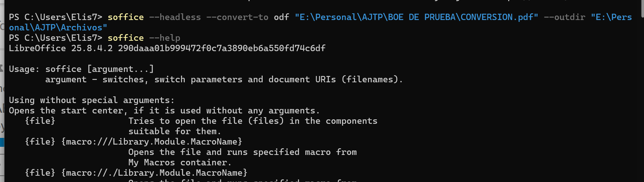Click the second "soffice" command word
The height and width of the screenshot is (182, 644).
click(125, 38)
